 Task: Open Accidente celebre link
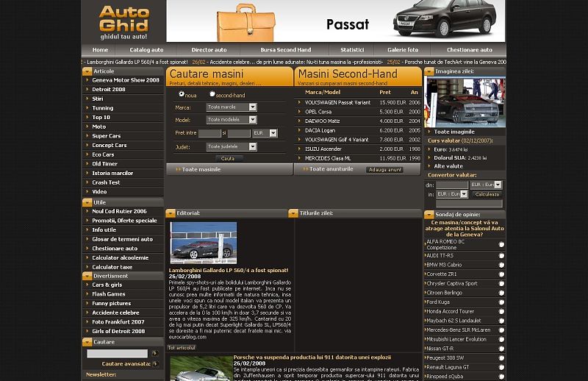115,313
